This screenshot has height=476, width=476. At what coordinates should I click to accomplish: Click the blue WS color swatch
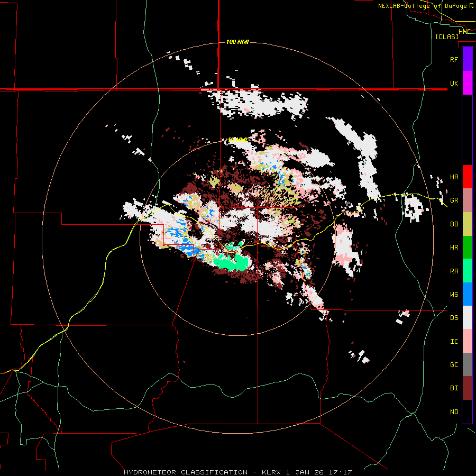pyautogui.click(x=467, y=294)
